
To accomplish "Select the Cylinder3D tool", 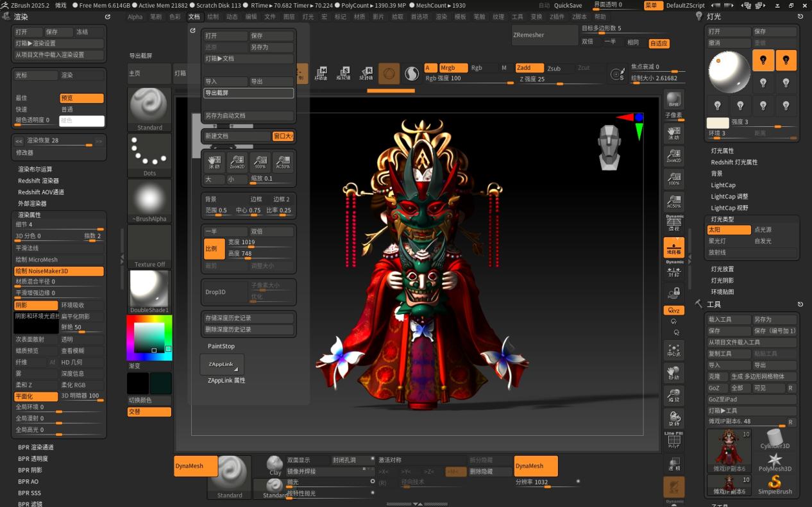I will 775,439.
